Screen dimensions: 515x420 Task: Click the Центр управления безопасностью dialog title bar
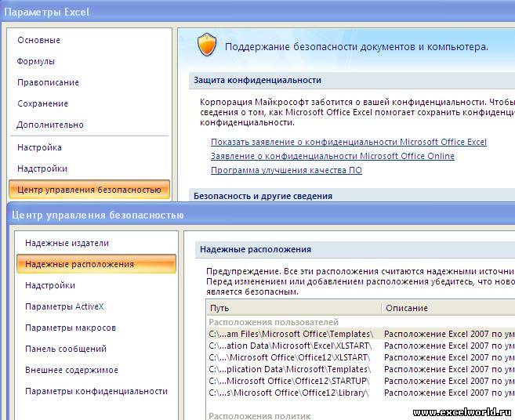point(262,215)
